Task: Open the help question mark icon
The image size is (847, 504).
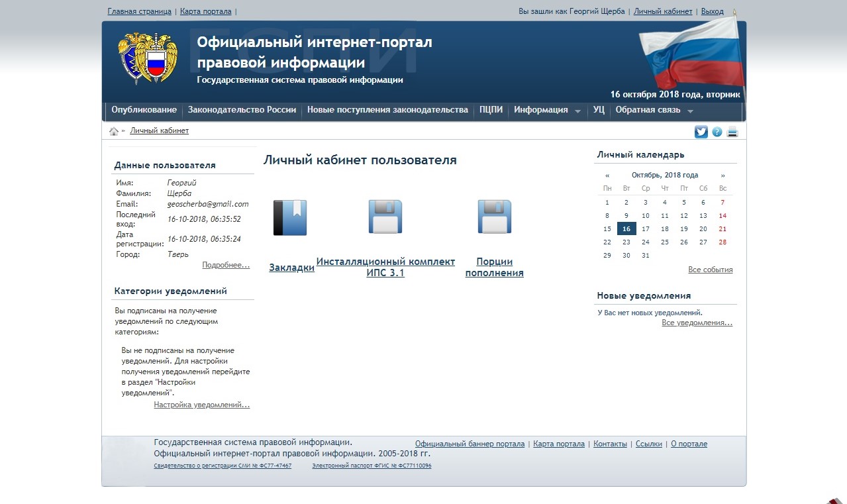Action: pyautogui.click(x=717, y=132)
